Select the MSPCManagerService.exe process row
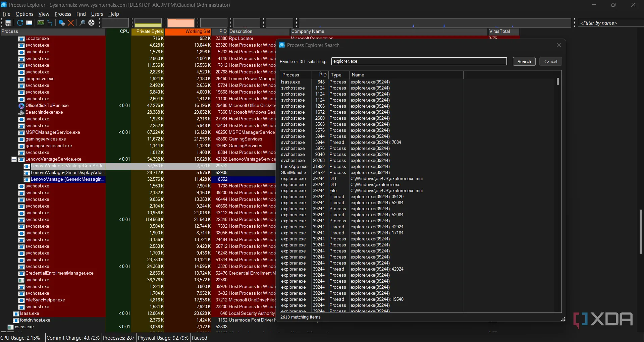The height and width of the screenshot is (342, 644). (x=147, y=132)
